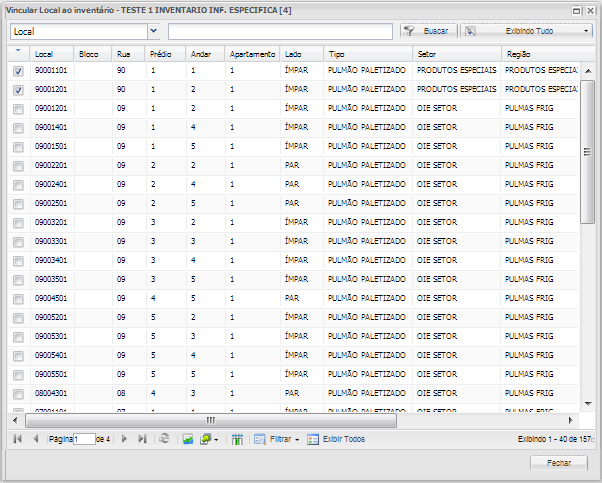
Task: Click the vertical scrollbar down arrow
Action: coord(588,403)
